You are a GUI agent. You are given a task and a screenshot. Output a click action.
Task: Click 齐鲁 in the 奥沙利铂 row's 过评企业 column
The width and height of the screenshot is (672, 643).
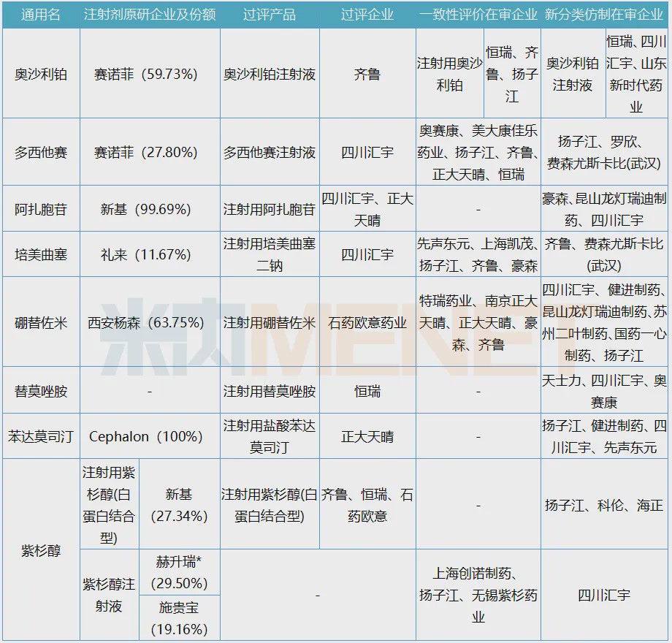[367, 74]
